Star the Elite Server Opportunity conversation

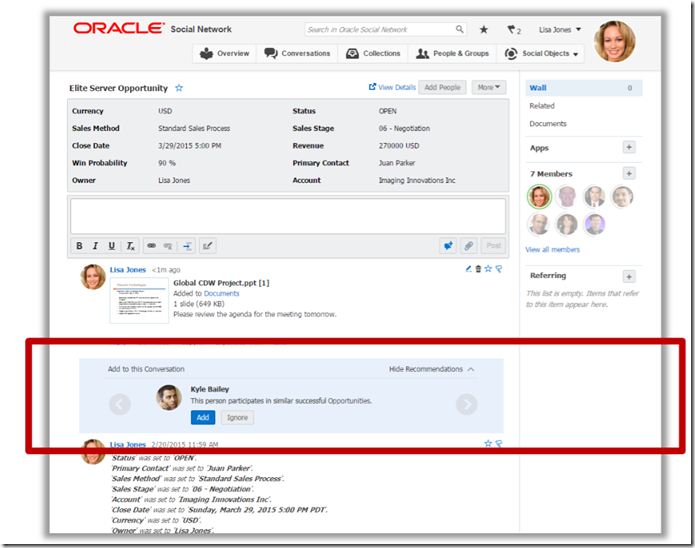179,89
